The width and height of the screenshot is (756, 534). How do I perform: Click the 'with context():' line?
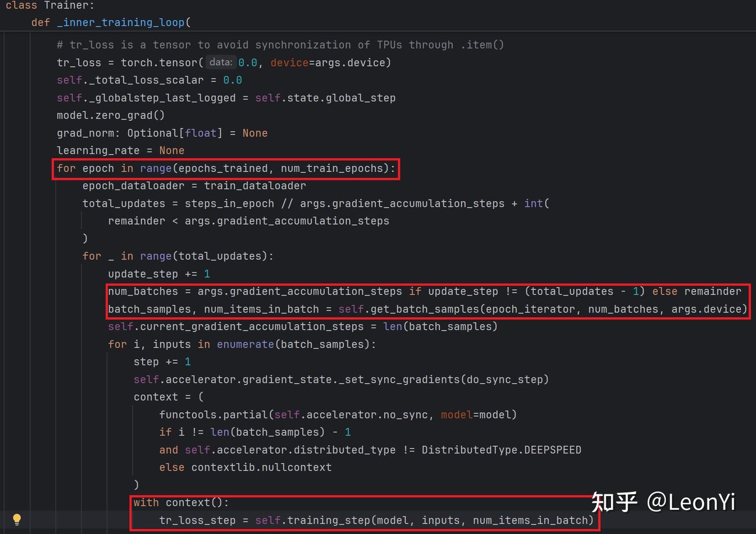coord(181,502)
